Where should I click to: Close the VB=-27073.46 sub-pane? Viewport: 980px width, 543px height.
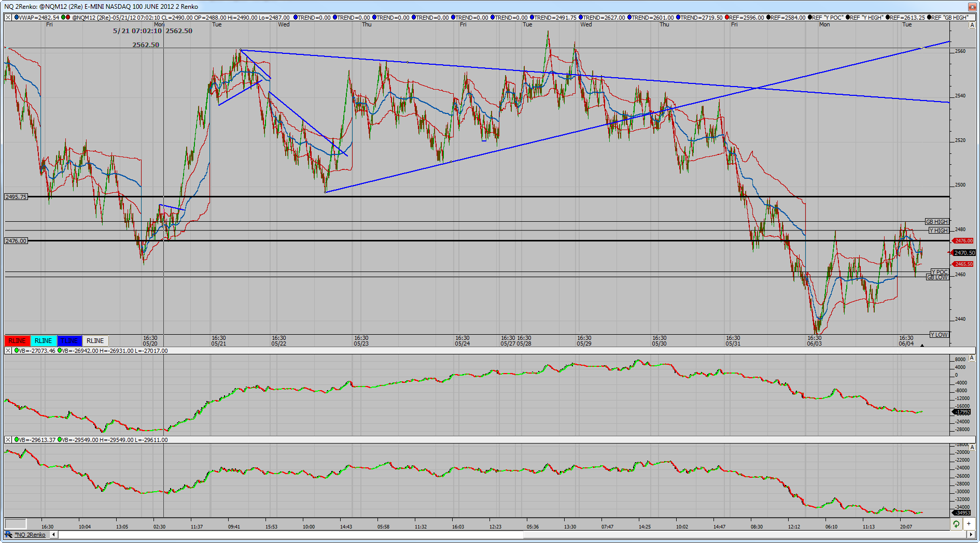coord(8,351)
